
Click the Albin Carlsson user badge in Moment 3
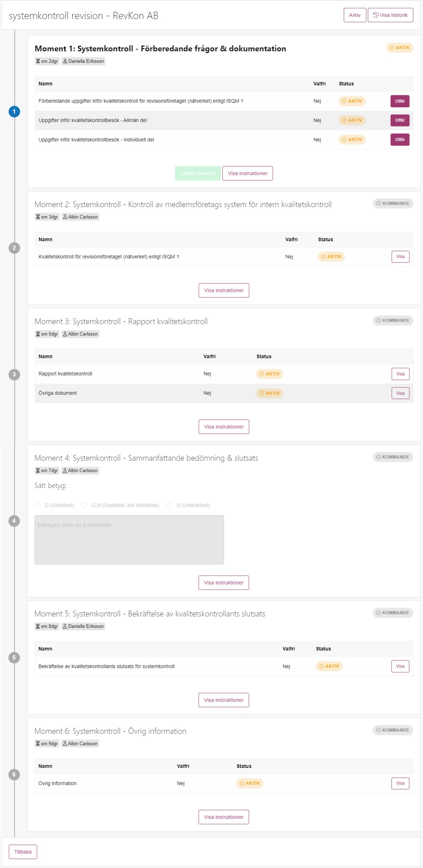80,334
